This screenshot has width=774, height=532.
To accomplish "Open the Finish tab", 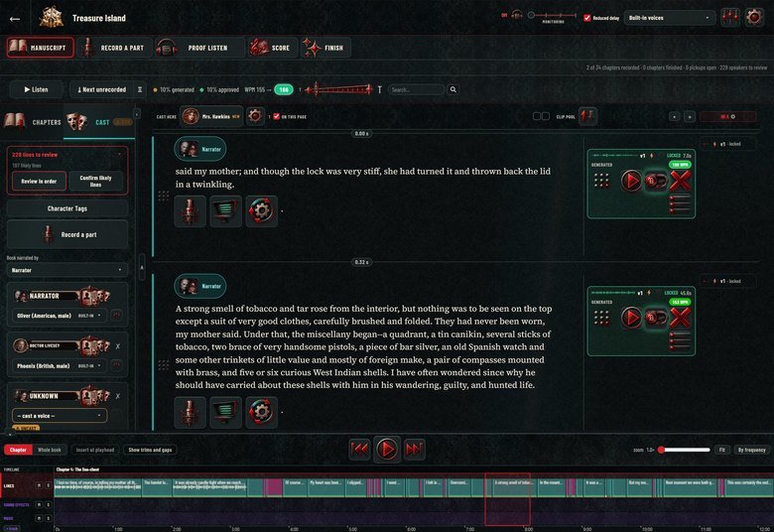I will coord(325,48).
